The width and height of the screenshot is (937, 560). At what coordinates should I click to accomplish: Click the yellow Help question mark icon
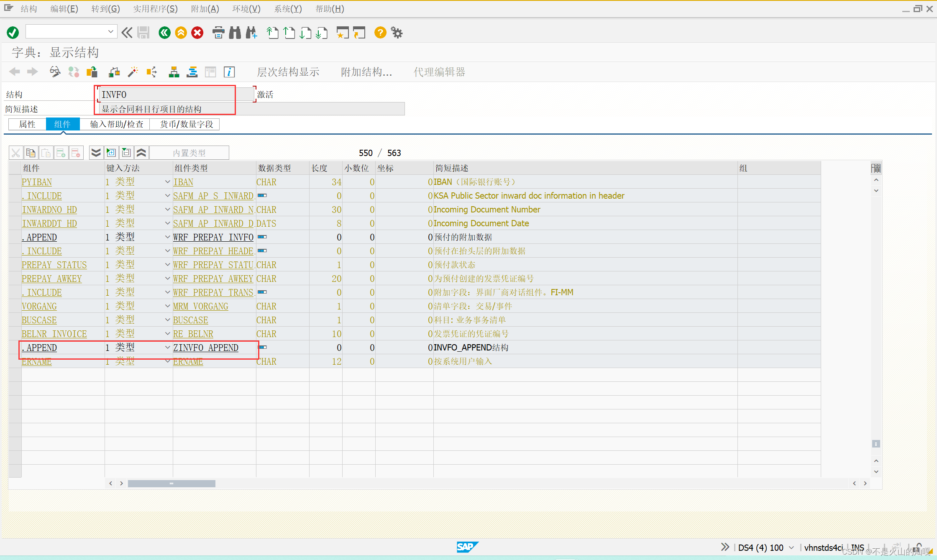pos(380,32)
